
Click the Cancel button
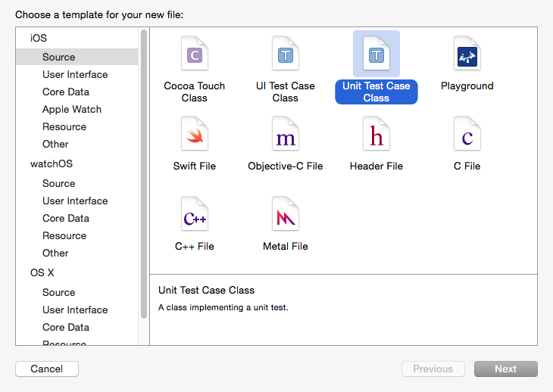click(x=47, y=369)
